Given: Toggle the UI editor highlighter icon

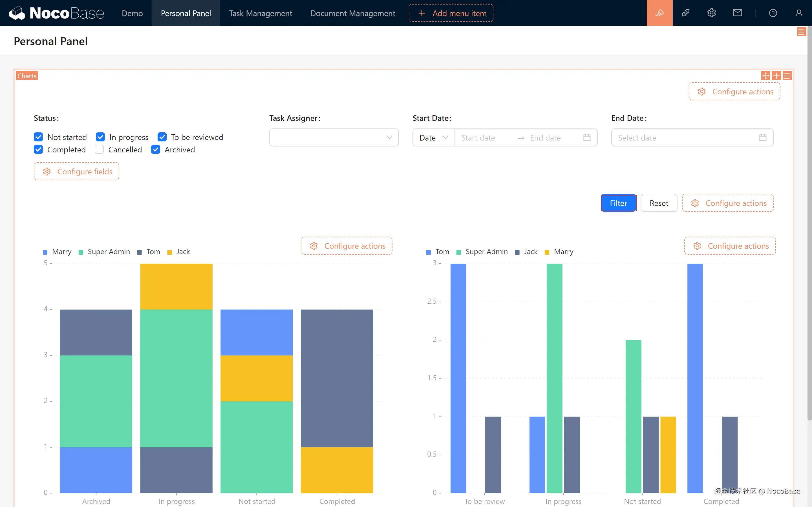Looking at the screenshot, I should (x=659, y=13).
